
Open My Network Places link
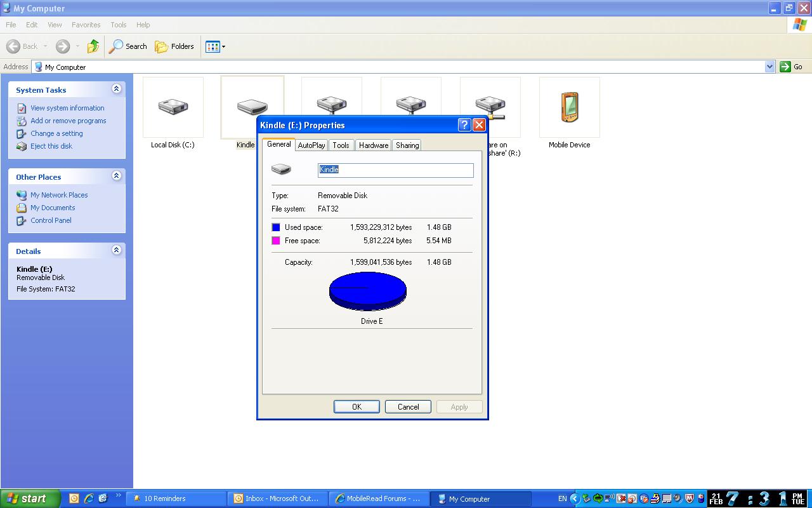(x=59, y=195)
